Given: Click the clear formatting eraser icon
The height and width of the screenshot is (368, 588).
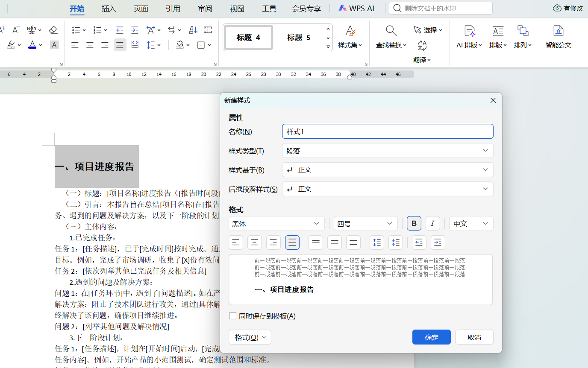Looking at the screenshot, I should 53,30.
